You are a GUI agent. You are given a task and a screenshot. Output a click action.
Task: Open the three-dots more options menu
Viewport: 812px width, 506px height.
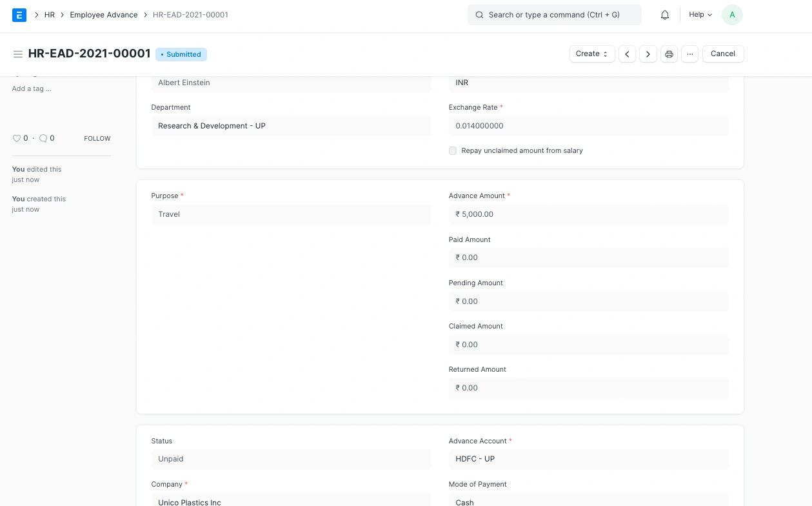pyautogui.click(x=689, y=54)
